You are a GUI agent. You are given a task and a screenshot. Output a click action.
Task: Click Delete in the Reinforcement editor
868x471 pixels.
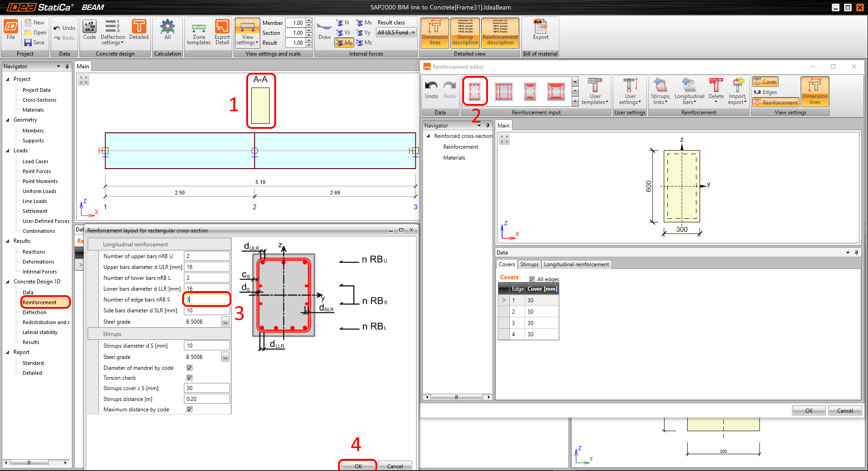tap(716, 90)
